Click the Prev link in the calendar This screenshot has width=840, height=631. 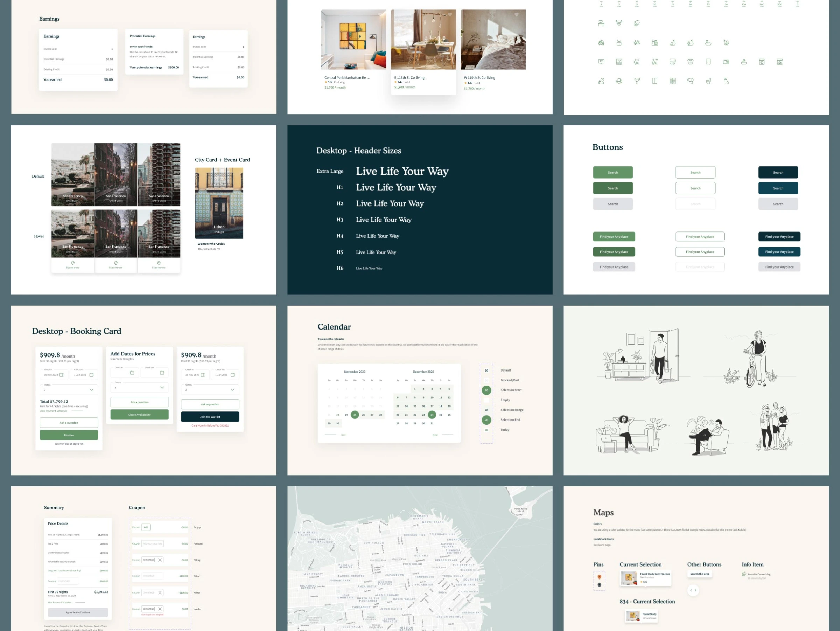(343, 435)
